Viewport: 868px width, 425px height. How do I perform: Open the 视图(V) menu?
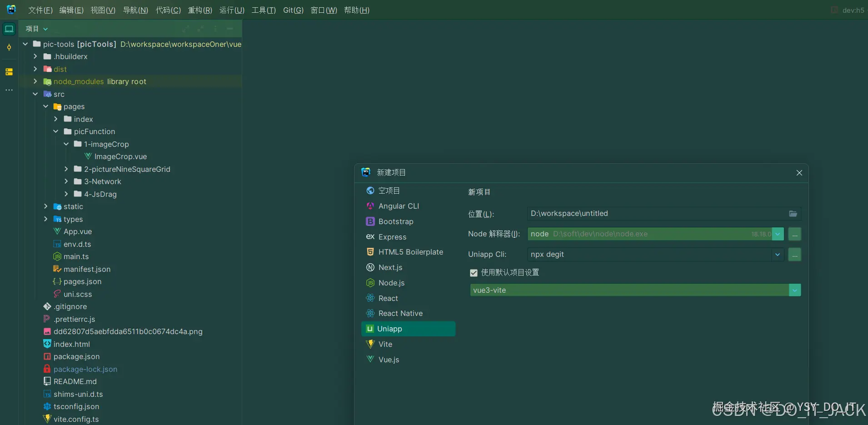coord(103,10)
